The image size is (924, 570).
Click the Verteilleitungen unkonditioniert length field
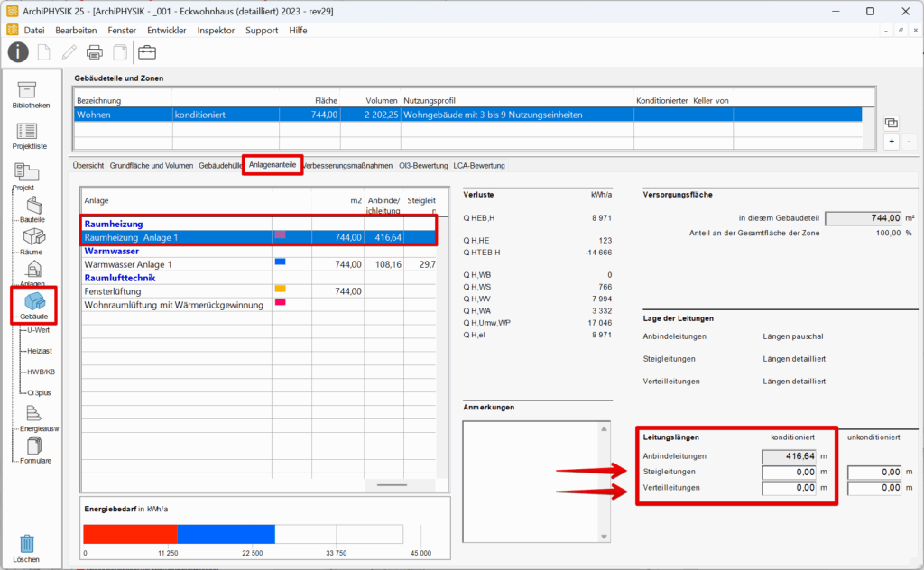coord(874,488)
